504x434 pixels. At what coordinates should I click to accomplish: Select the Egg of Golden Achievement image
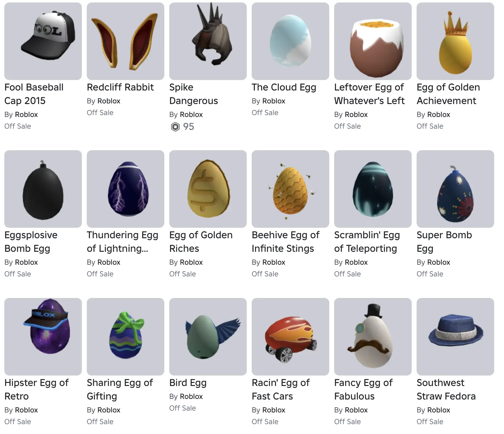click(x=455, y=41)
